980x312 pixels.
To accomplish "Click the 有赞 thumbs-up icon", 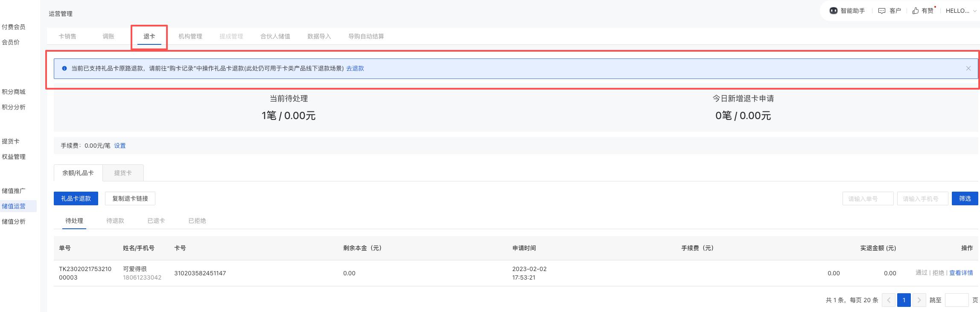I will (x=915, y=11).
